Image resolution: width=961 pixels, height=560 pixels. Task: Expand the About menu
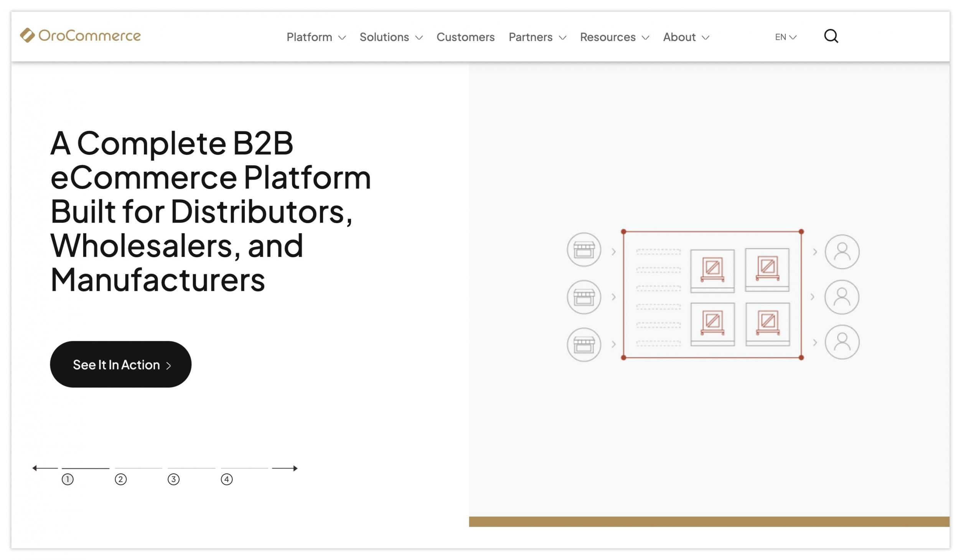coord(686,37)
